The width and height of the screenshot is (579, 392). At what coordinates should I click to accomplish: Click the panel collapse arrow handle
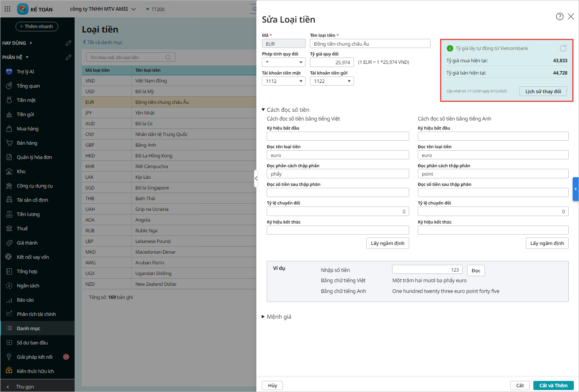click(256, 178)
